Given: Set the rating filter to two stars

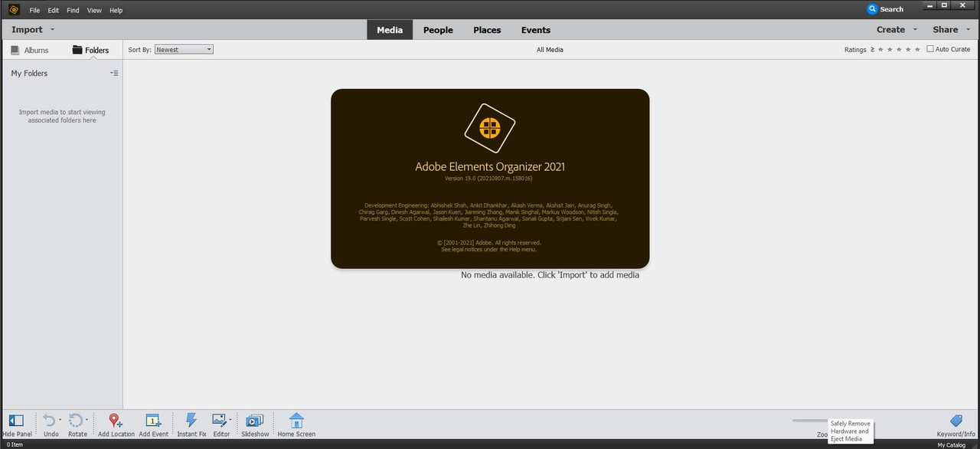Looking at the screenshot, I should pyautogui.click(x=890, y=49).
